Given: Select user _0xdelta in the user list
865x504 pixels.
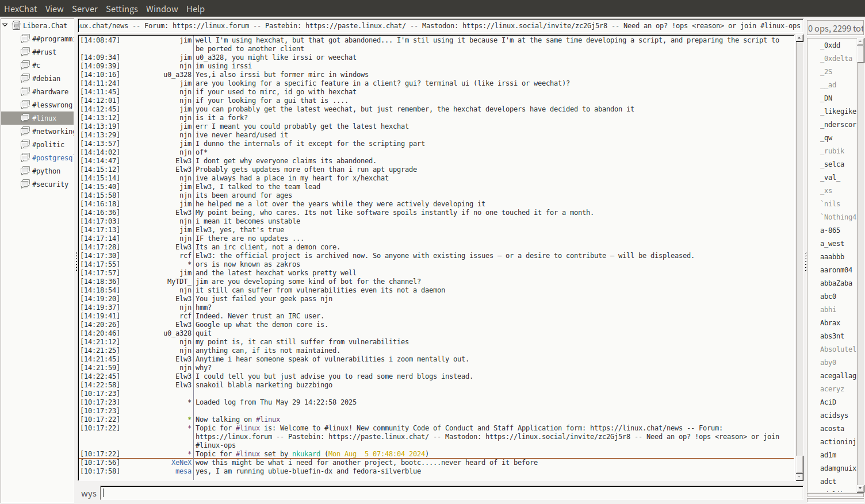Looking at the screenshot, I should pos(836,59).
